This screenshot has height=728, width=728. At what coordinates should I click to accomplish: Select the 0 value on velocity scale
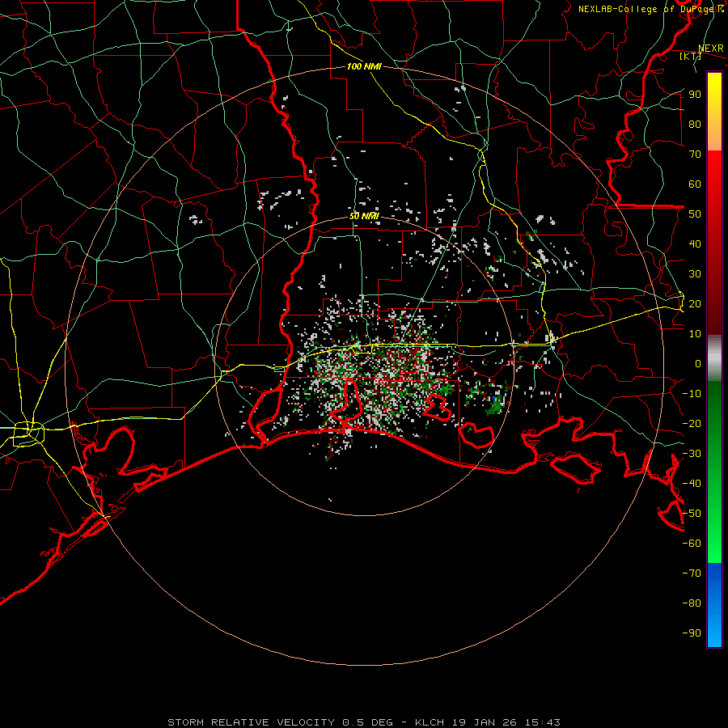tap(698, 364)
